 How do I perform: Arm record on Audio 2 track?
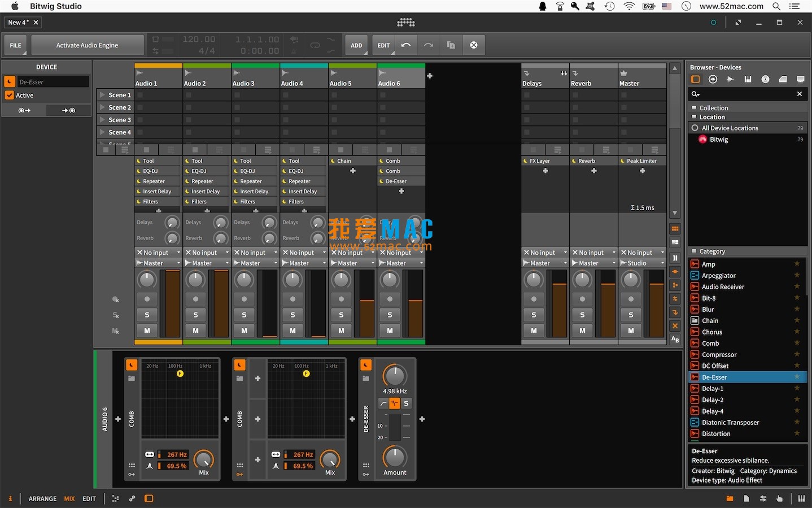click(x=195, y=299)
